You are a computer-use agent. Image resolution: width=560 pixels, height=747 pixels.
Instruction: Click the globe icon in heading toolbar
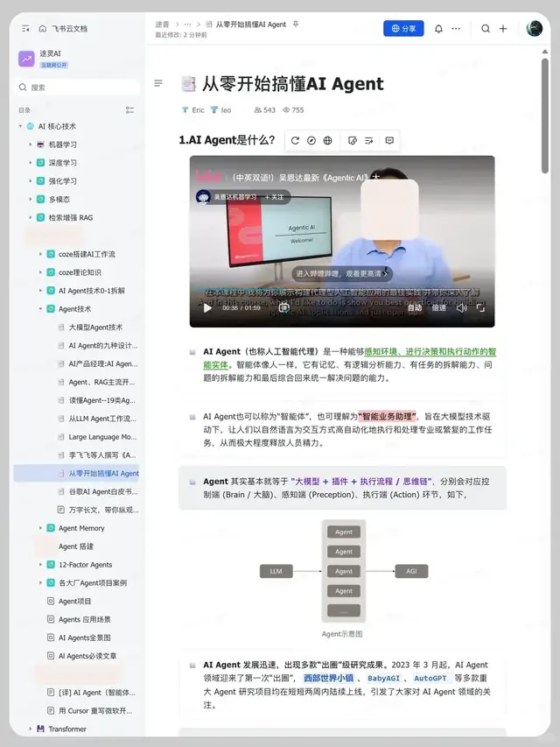(327, 140)
